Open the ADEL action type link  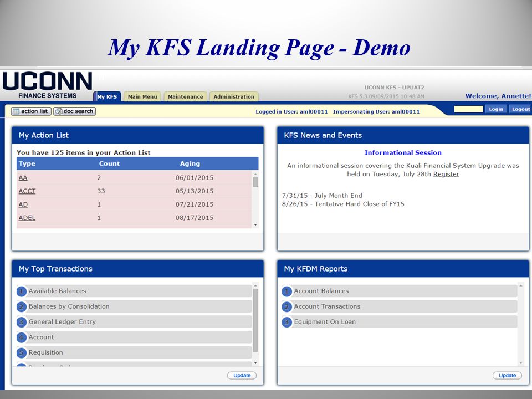click(27, 218)
